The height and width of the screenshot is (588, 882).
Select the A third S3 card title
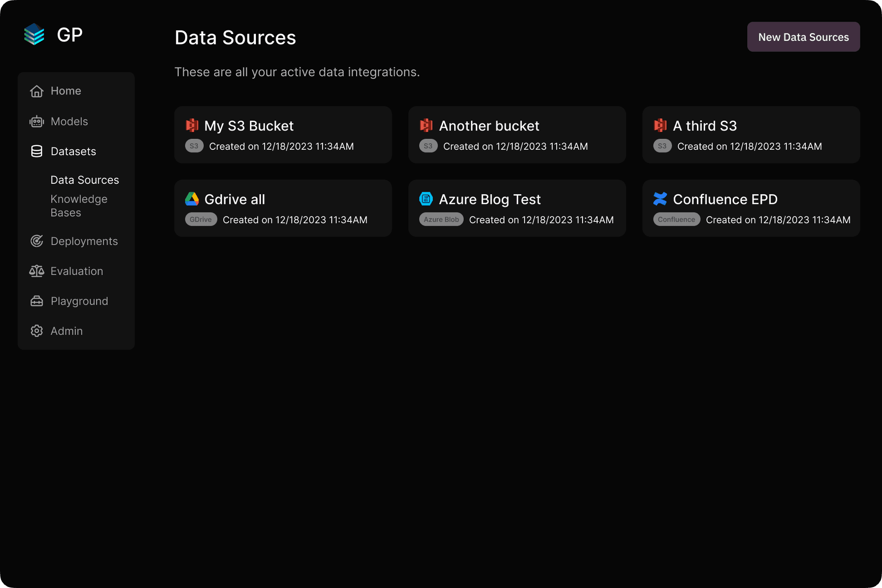tap(705, 126)
